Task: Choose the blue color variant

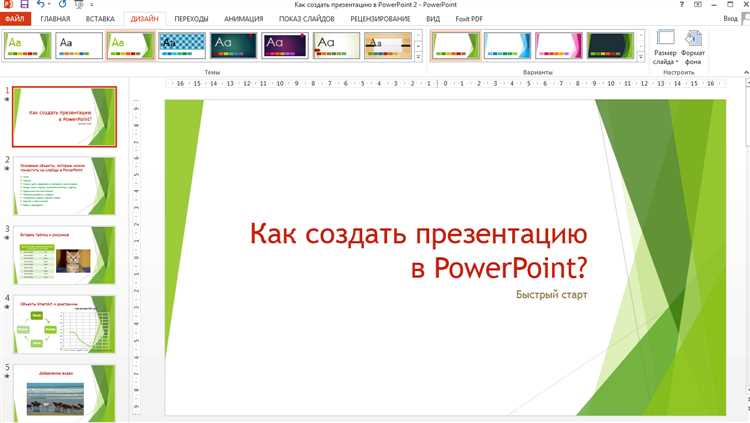Action: 507,45
